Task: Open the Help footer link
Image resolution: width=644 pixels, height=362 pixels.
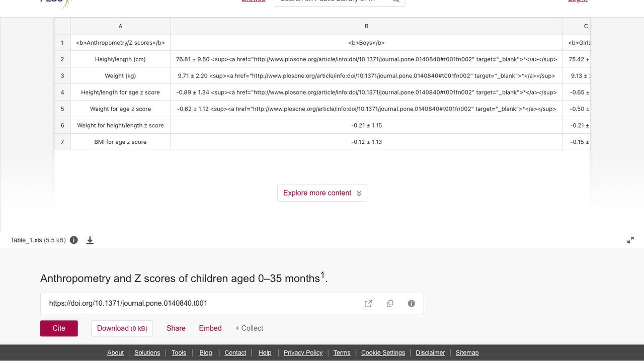Action: (265, 353)
